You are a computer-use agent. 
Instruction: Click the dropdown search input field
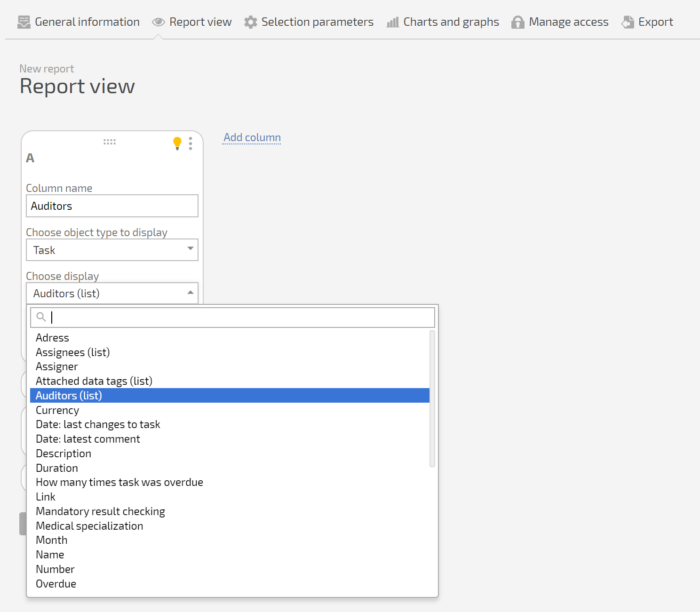232,318
